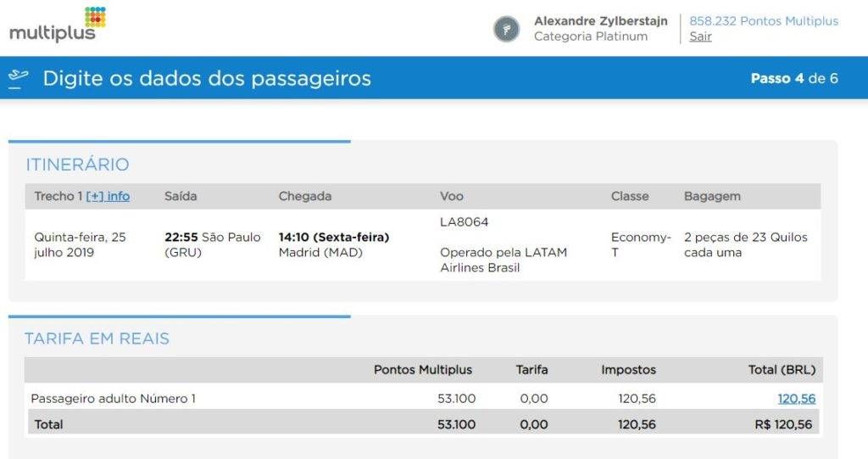Select the TARIFA EM REAIS section heading
868x459 pixels.
tap(97, 339)
